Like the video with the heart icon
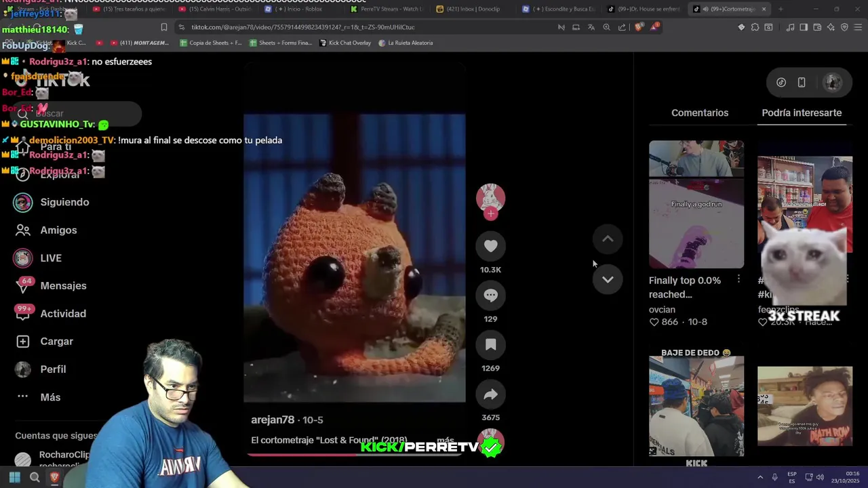868x488 pixels. (490, 247)
